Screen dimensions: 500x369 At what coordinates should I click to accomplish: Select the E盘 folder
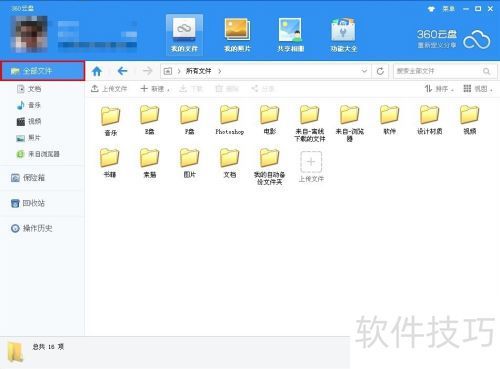pyautogui.click(x=150, y=120)
